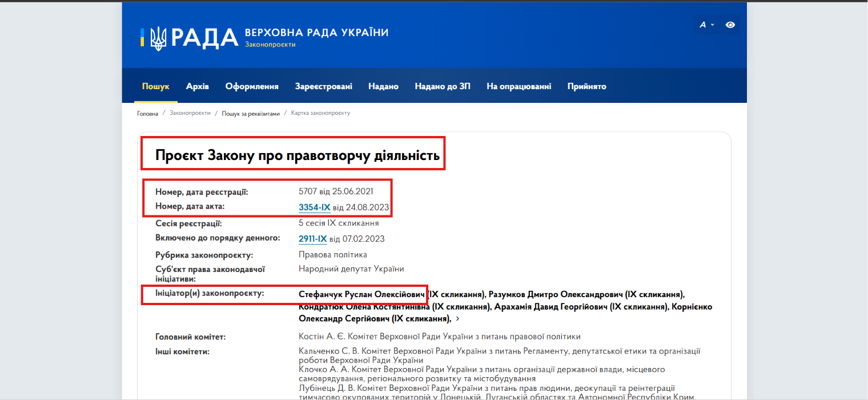Screen dimensions: 868x400
Task: Click the Народний депутат України value
Action: pos(351,269)
